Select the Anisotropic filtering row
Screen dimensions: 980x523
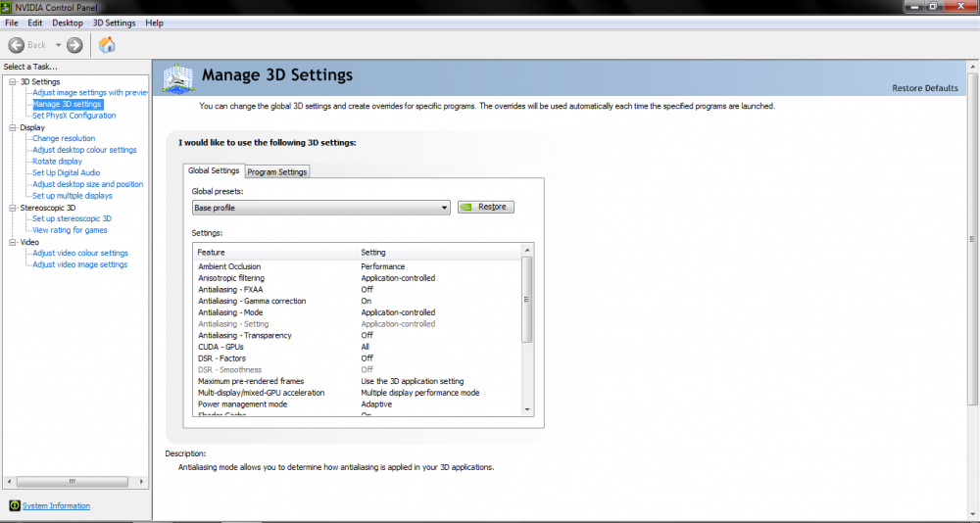357,278
